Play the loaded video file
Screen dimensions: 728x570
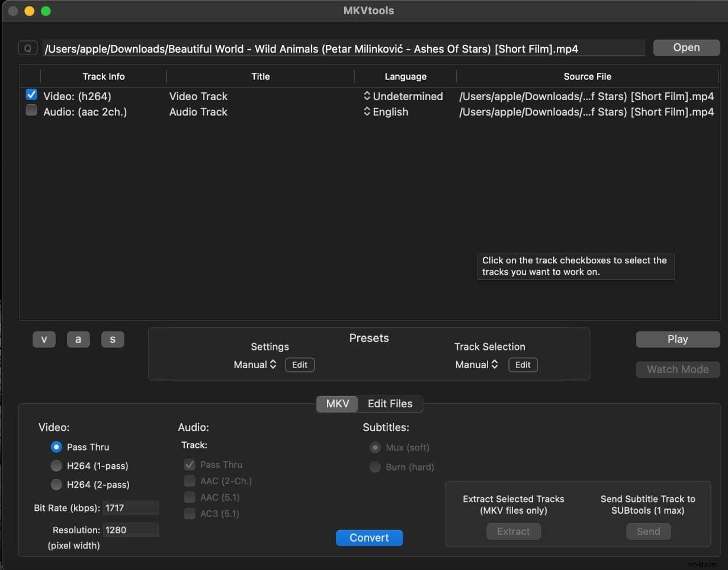[x=677, y=339]
